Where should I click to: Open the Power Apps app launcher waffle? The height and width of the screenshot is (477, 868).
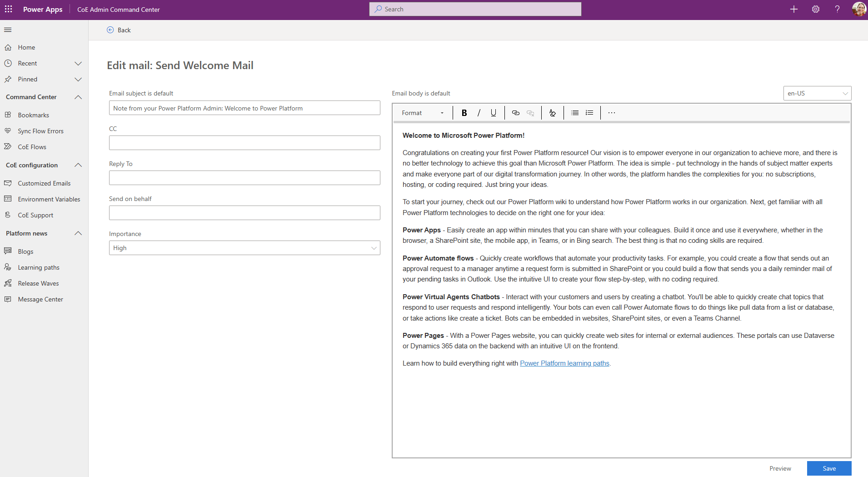[x=9, y=9]
